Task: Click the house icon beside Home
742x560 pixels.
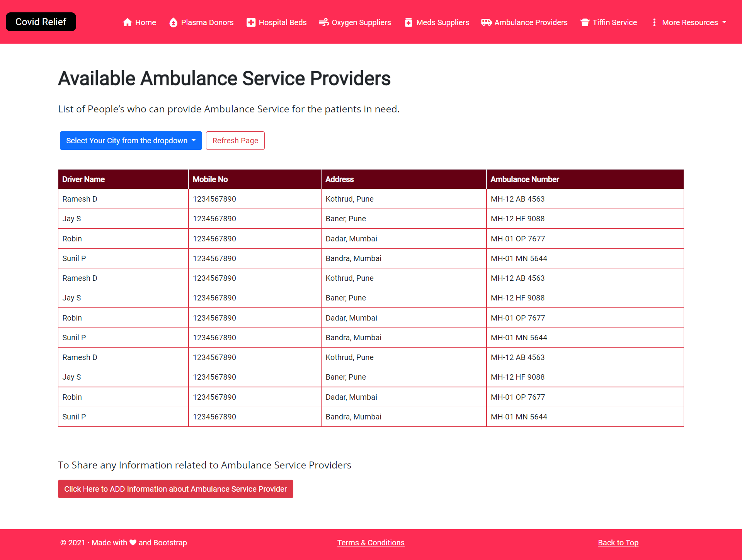Action: pos(127,22)
